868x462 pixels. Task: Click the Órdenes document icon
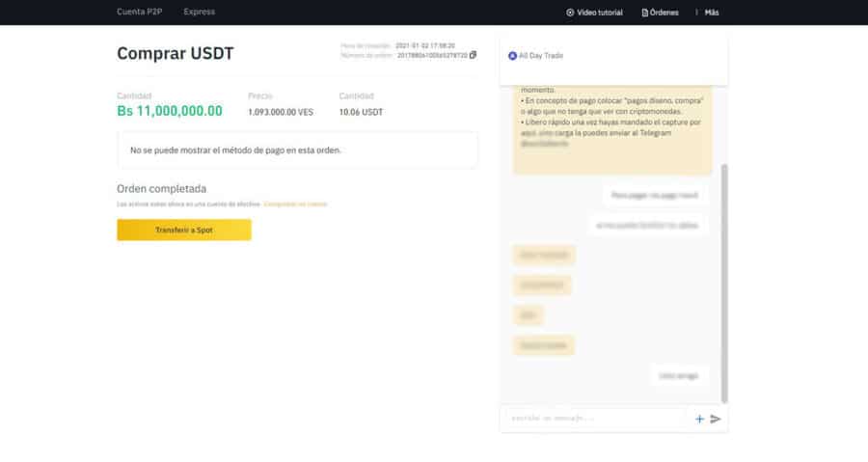[x=643, y=13]
